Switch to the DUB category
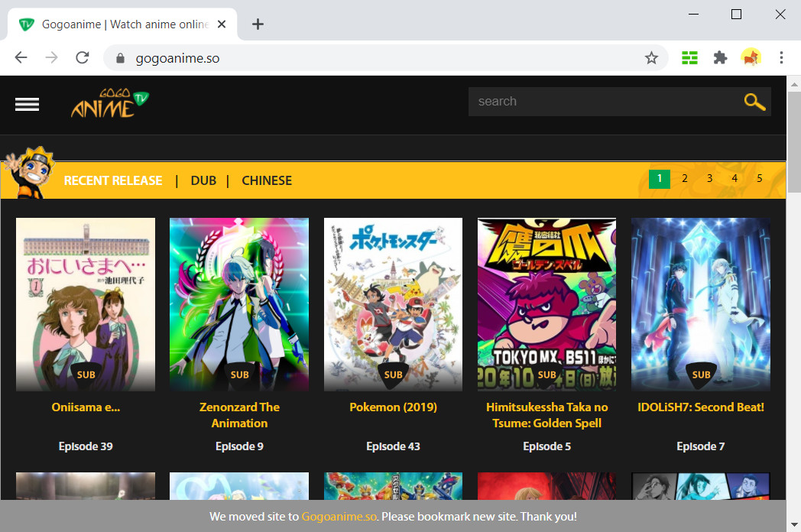The width and height of the screenshot is (801, 532). coord(203,180)
